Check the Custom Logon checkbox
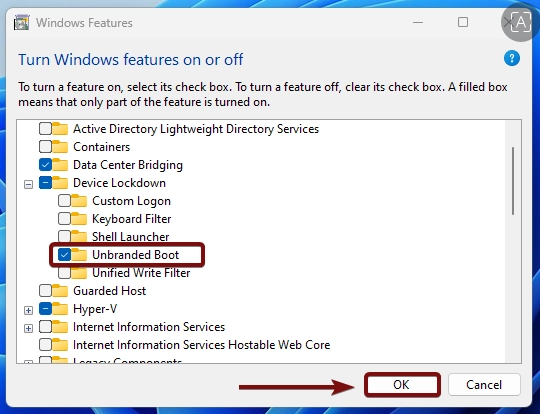The image size is (540, 414). 64,200
